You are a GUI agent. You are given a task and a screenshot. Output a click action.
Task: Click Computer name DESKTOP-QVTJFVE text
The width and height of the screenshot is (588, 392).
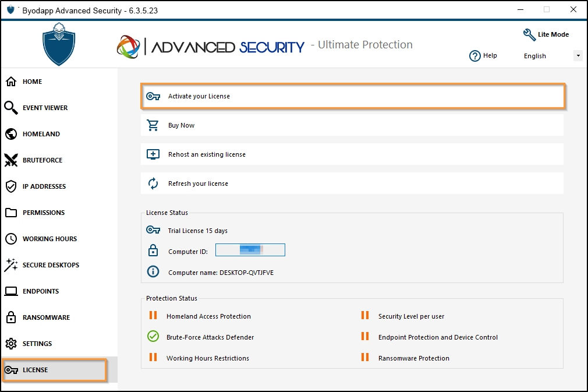click(x=221, y=273)
